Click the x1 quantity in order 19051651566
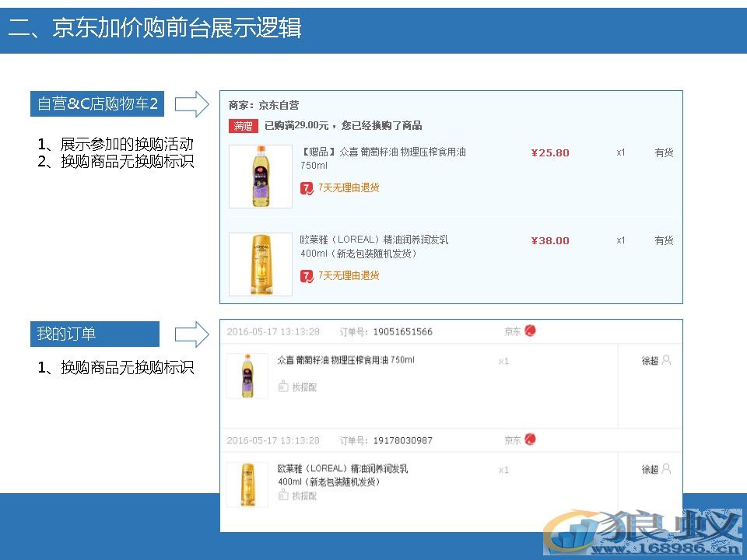The width and height of the screenshot is (747, 560). 503,362
